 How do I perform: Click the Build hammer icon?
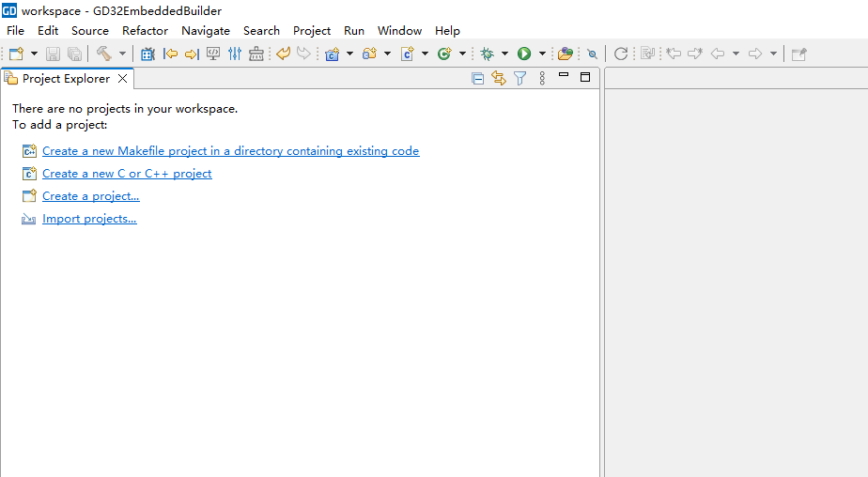[103, 54]
